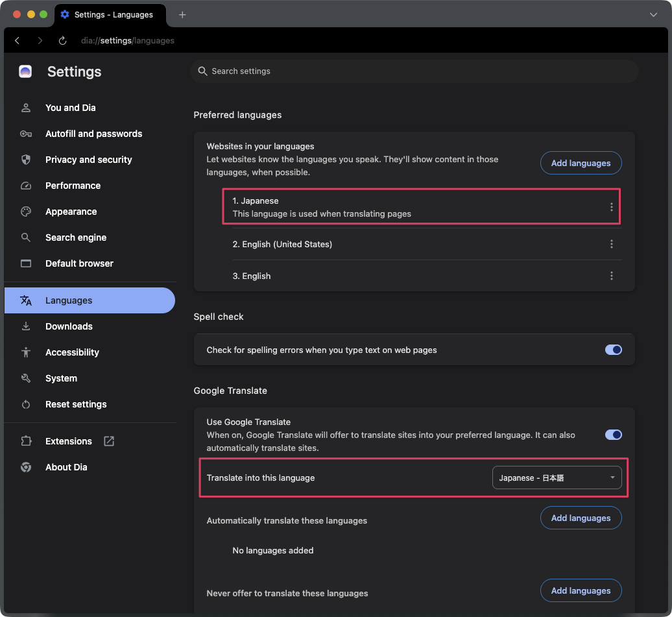The height and width of the screenshot is (617, 672).
Task: Open Privacy and security settings
Action: tap(88, 160)
